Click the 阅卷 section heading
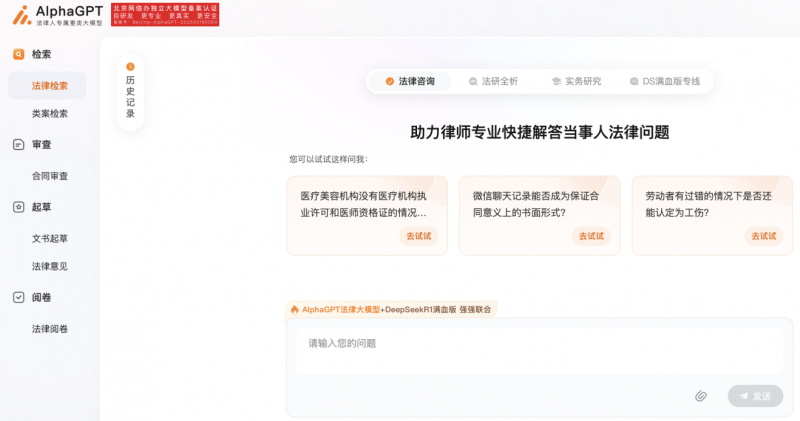 tap(41, 297)
